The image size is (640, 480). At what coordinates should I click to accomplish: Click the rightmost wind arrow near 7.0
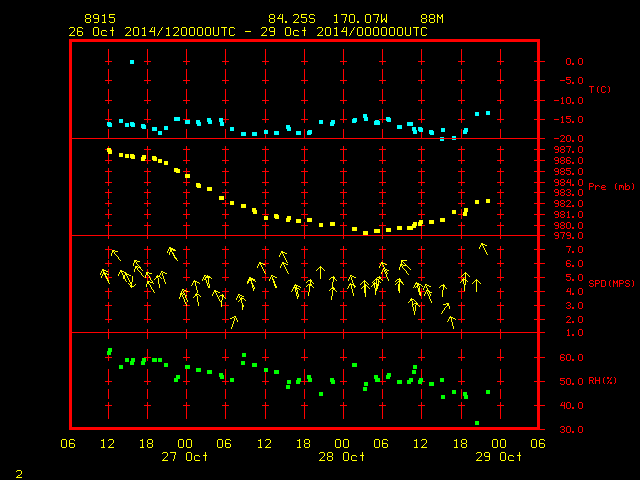pyautogui.click(x=484, y=249)
